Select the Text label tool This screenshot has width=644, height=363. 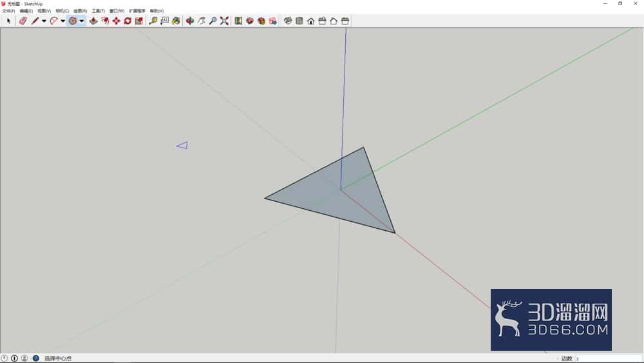[165, 21]
